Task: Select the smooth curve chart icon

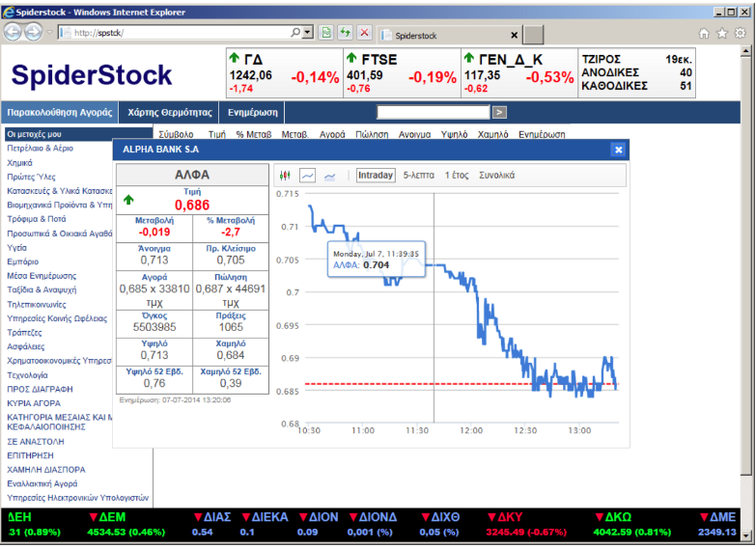Action: coord(330,177)
